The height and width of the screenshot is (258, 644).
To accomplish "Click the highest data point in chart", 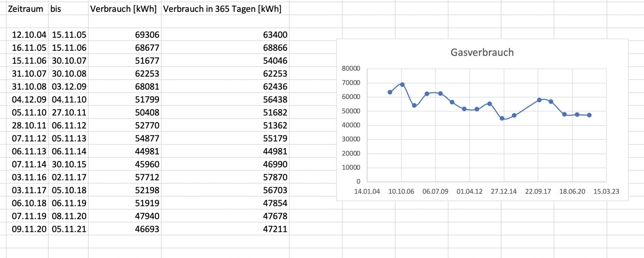I will (402, 85).
